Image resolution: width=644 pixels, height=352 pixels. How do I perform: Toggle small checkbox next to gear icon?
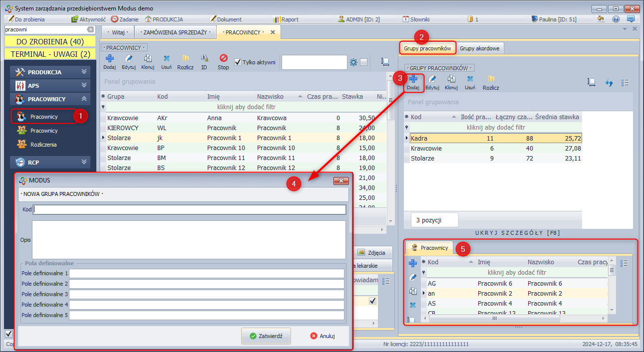coord(364,62)
